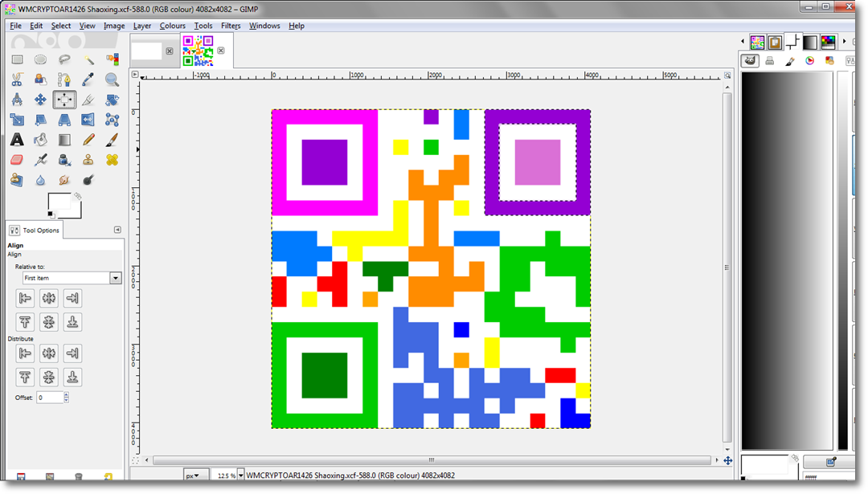The width and height of the screenshot is (868, 494).
Task: Close the QR code image tab
Action: click(221, 51)
